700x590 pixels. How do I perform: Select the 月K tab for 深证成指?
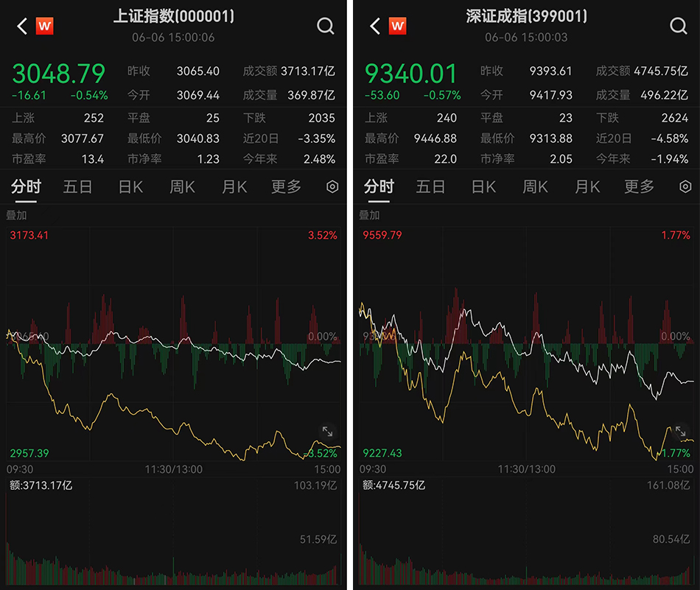[x=587, y=187]
